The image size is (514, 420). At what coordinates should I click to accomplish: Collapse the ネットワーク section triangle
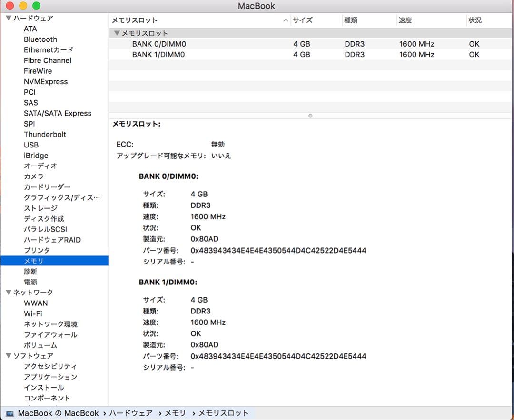coord(9,292)
